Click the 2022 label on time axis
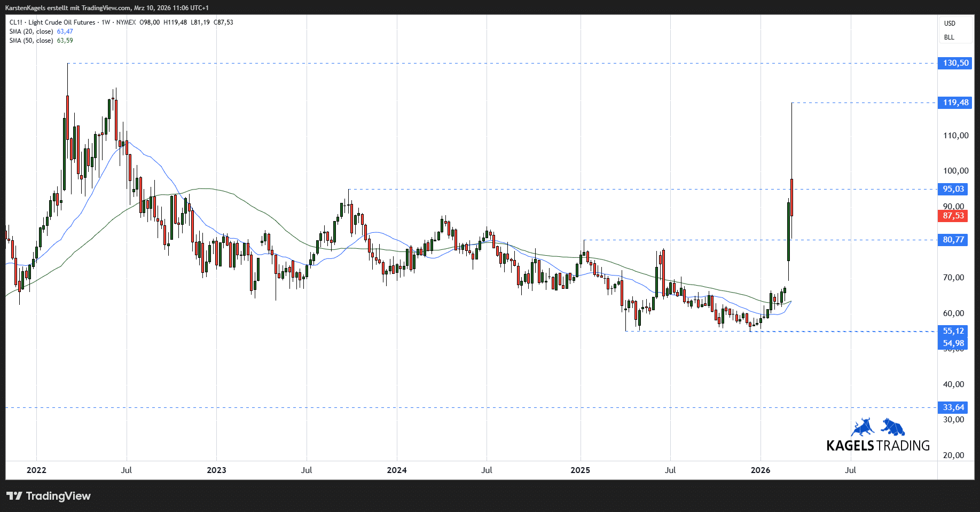 (x=36, y=470)
